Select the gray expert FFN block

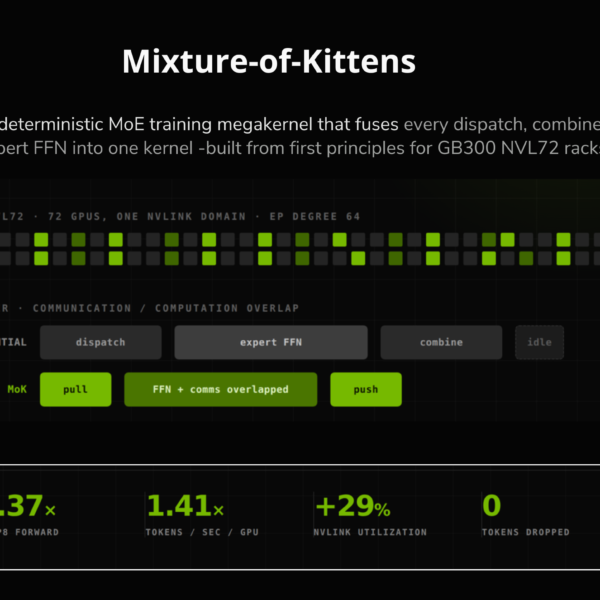271,342
